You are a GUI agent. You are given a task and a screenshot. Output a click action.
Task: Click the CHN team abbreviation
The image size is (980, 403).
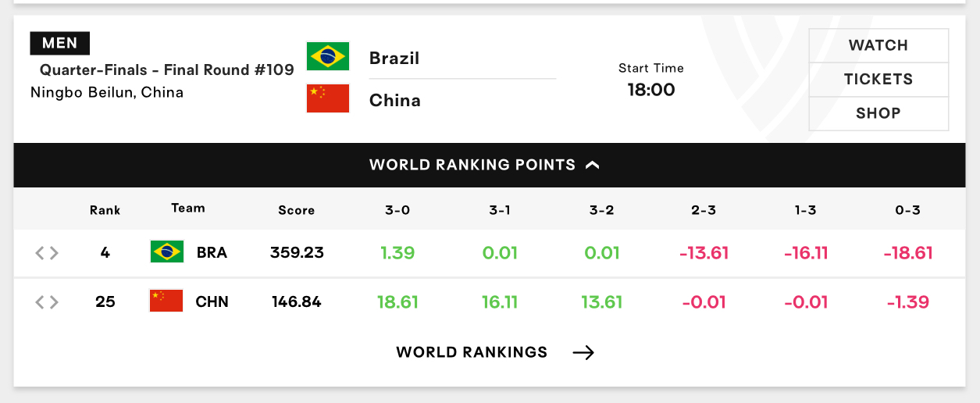212,302
